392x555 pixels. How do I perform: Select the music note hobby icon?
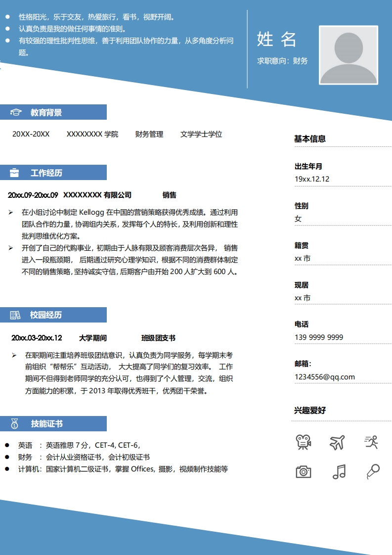(x=339, y=471)
